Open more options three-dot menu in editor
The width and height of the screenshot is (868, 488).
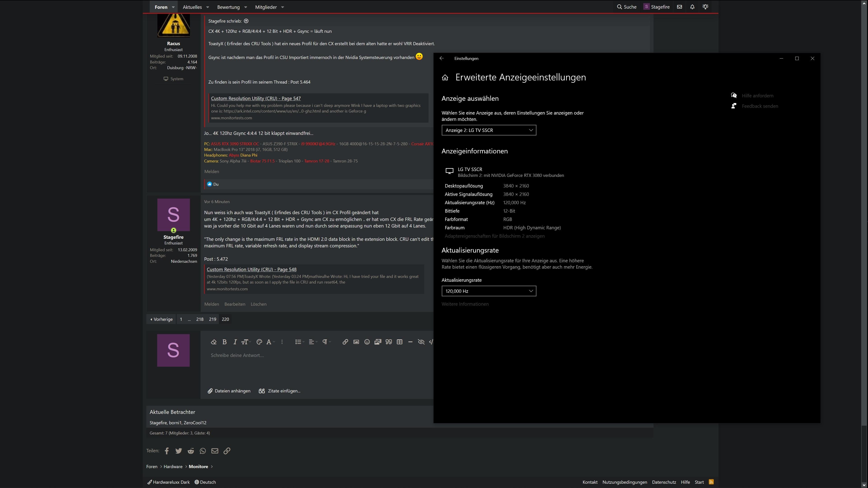click(282, 342)
